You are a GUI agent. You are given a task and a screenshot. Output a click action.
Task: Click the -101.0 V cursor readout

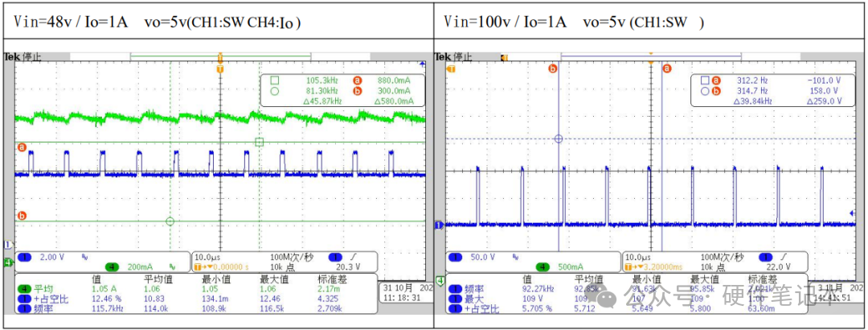823,80
